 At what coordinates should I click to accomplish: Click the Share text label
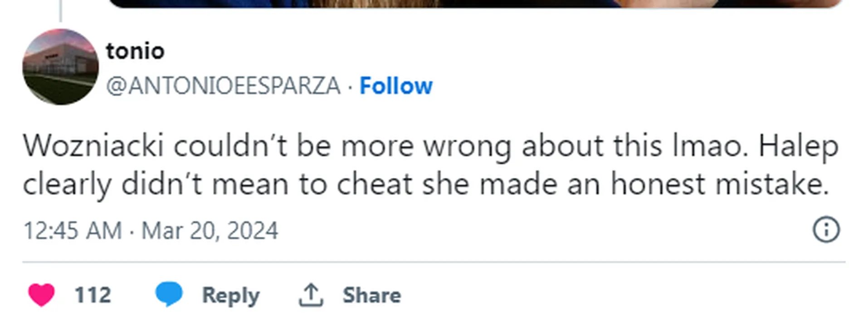tap(371, 295)
